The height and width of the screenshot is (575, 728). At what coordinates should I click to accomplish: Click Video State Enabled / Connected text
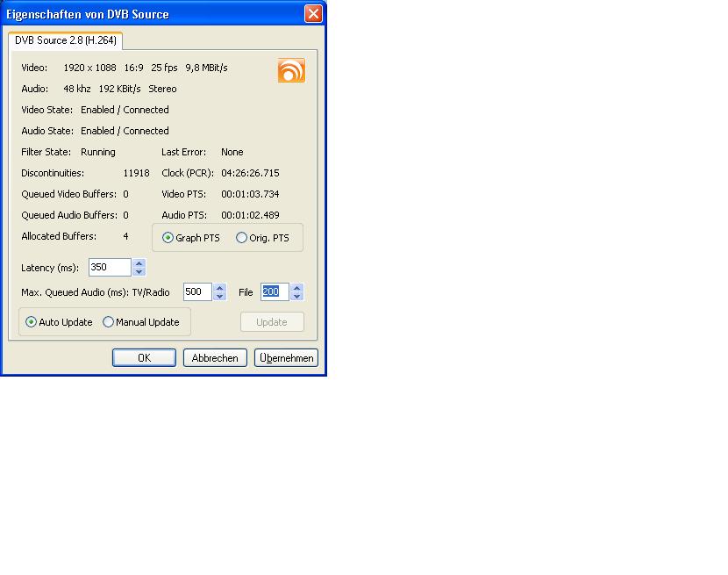point(125,110)
